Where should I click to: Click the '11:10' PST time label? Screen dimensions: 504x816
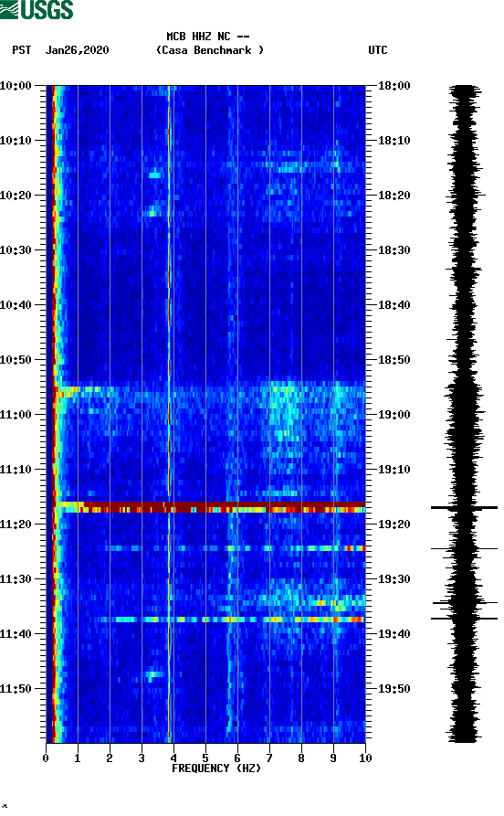click(x=16, y=470)
